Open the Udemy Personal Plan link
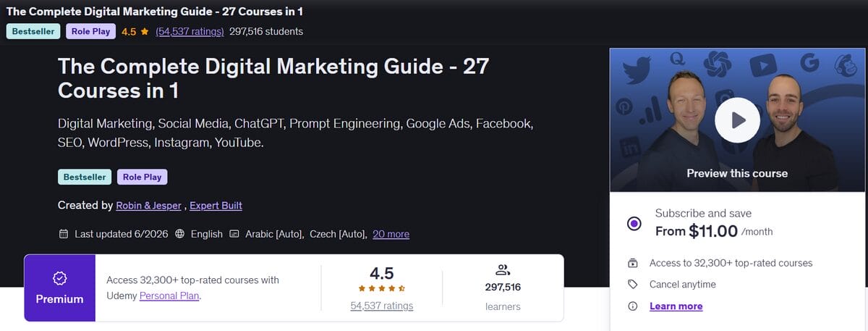Screen dimensions: 868x331 pos(170,296)
